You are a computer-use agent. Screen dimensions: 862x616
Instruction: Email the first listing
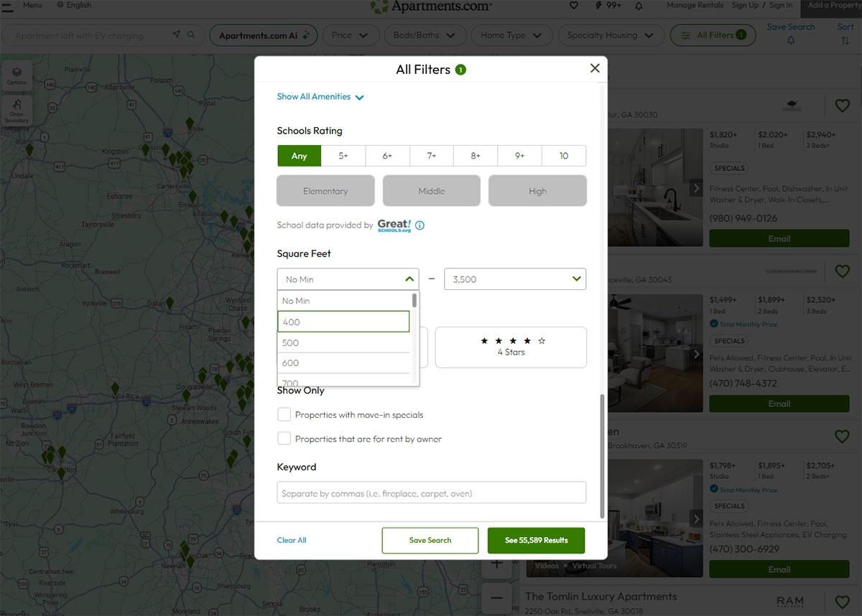click(779, 238)
